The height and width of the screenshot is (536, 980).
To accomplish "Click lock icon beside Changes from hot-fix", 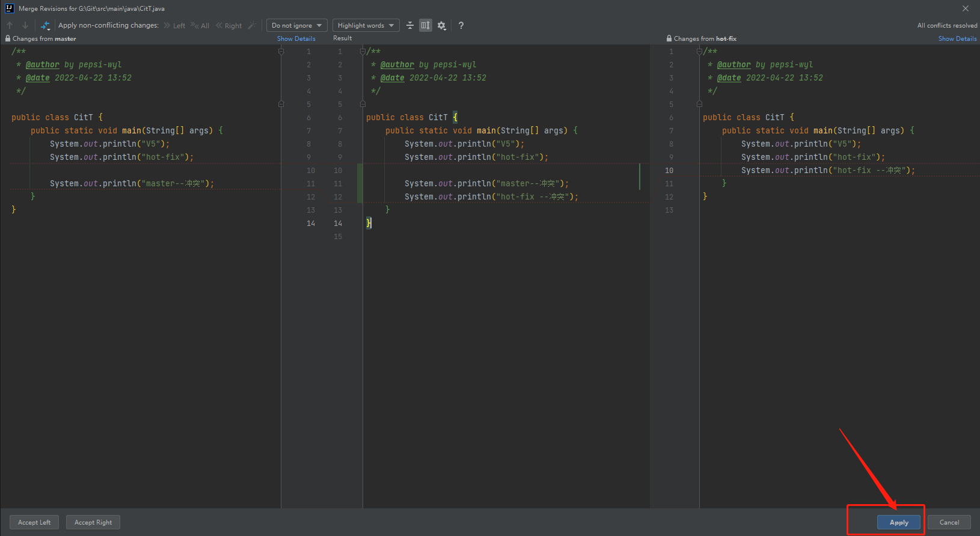I will 669,38.
